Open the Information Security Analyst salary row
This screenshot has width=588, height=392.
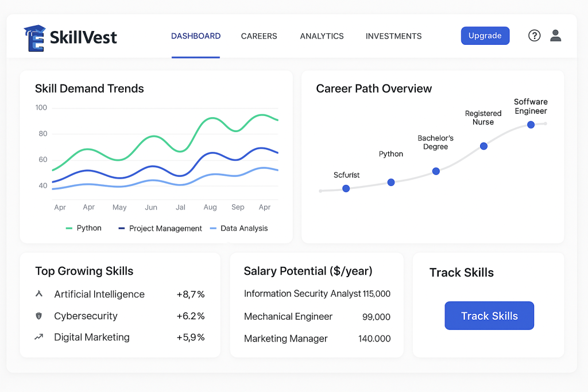pyautogui.click(x=317, y=294)
